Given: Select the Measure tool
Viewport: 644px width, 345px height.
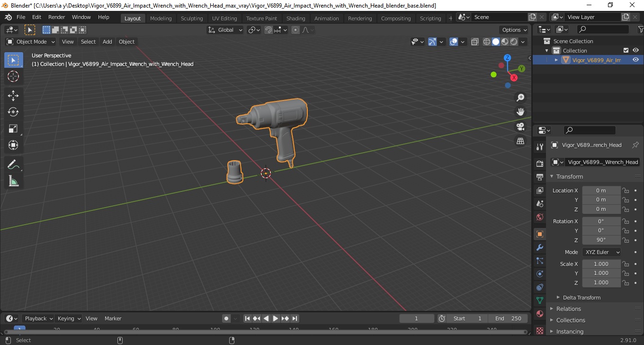Looking at the screenshot, I should coord(13,181).
